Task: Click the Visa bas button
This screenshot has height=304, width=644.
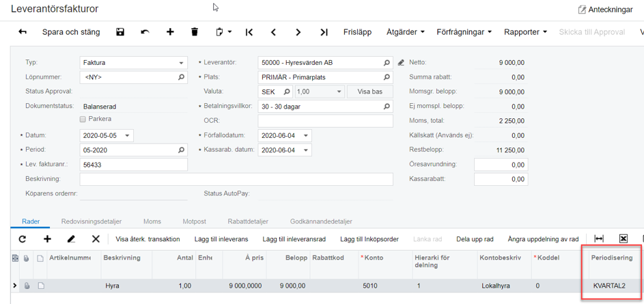Action: (x=369, y=92)
